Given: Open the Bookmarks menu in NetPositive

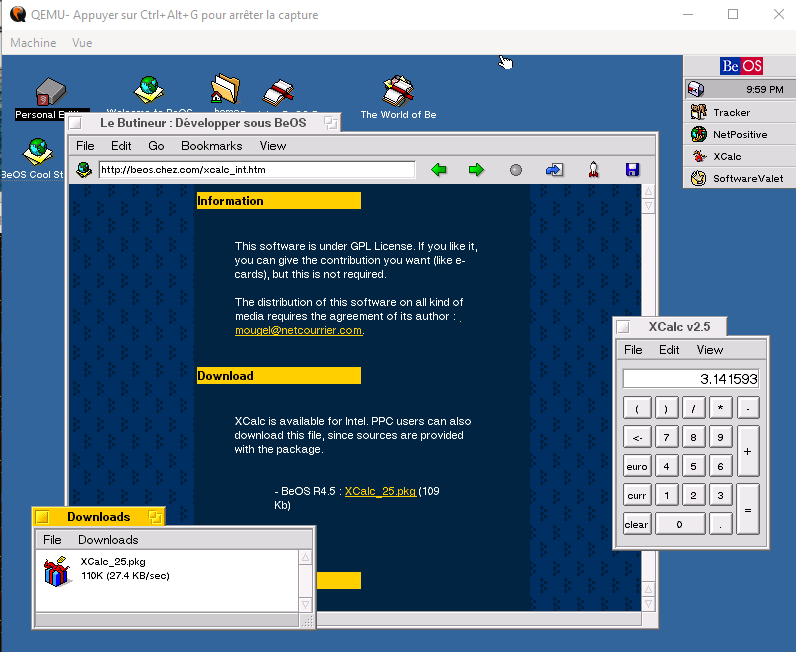Looking at the screenshot, I should pos(212,146).
